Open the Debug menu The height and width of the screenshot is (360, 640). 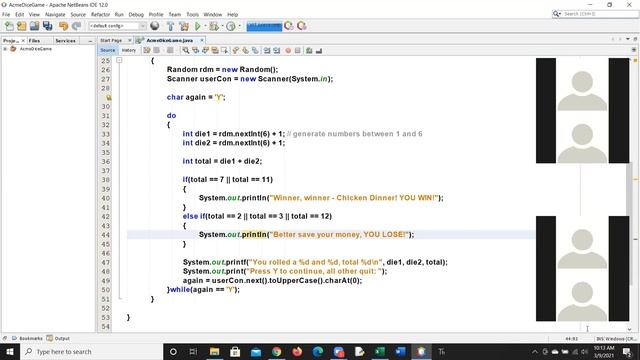tap(136, 14)
